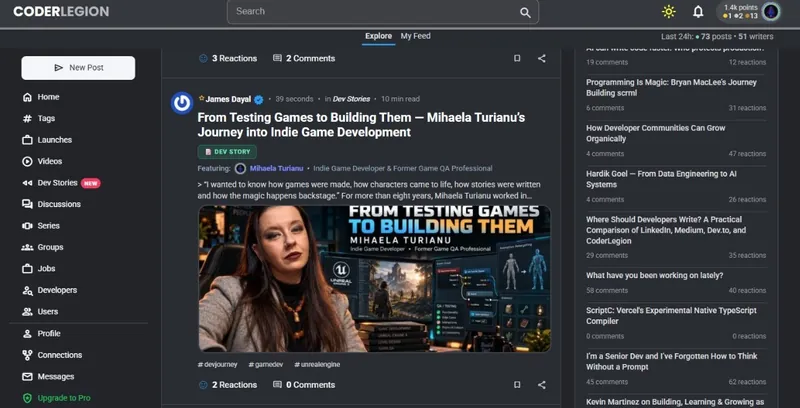Click the Series icon in sidebar
The width and height of the screenshot is (800, 408).
pyautogui.click(x=27, y=225)
